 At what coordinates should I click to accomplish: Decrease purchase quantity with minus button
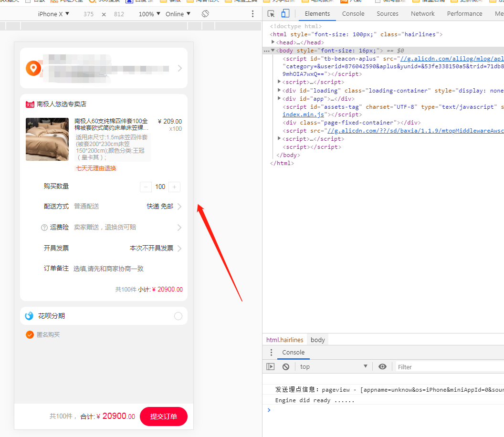pyautogui.click(x=146, y=187)
